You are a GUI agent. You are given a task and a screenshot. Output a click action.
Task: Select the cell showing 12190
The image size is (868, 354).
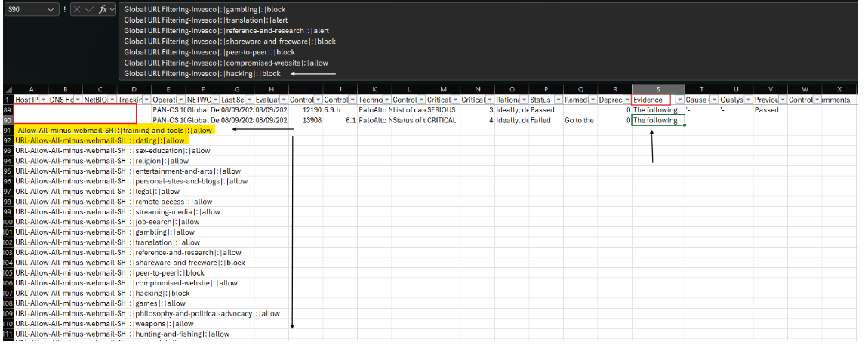pyautogui.click(x=306, y=109)
